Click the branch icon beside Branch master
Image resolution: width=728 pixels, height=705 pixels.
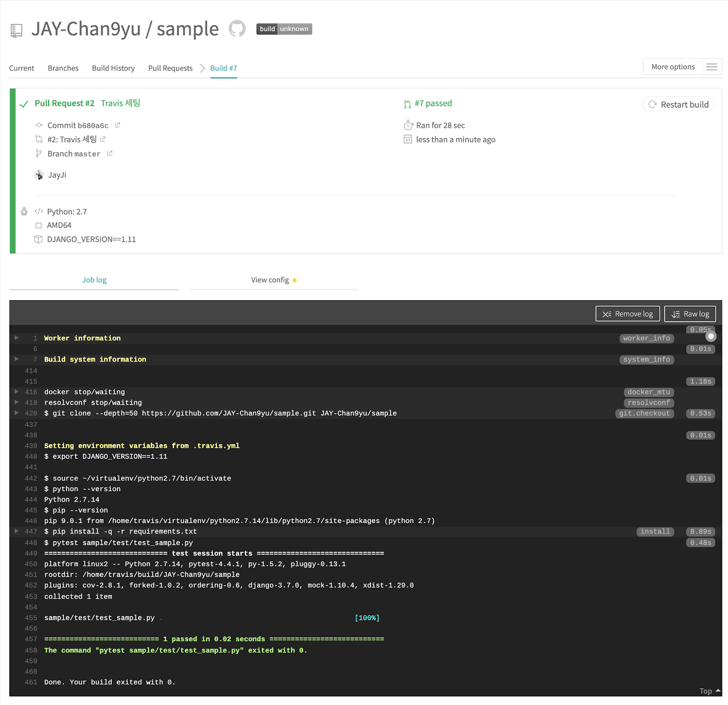pyautogui.click(x=39, y=154)
